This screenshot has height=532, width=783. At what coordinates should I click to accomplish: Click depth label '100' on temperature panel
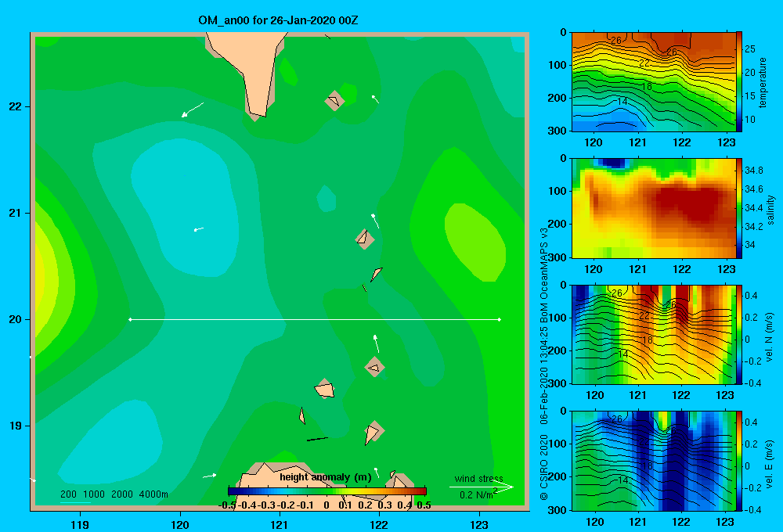pos(557,65)
